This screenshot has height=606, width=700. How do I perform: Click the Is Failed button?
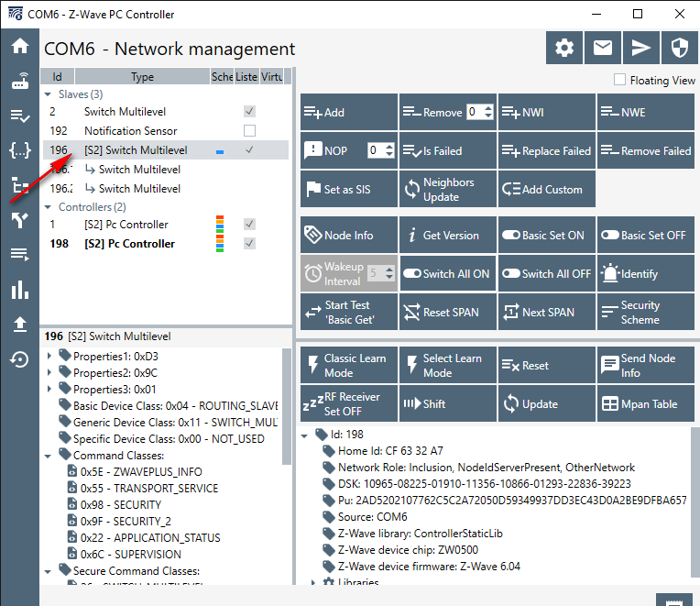(x=448, y=150)
